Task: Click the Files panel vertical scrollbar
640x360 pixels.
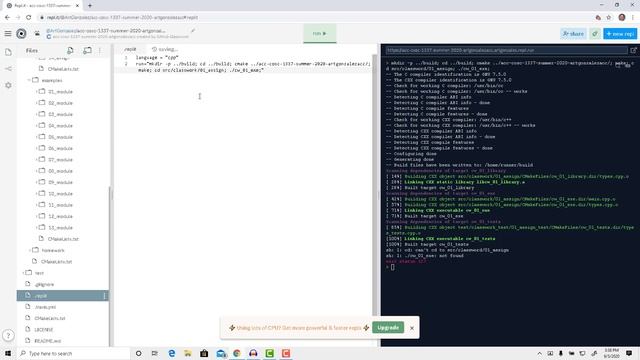Action: coord(110,266)
